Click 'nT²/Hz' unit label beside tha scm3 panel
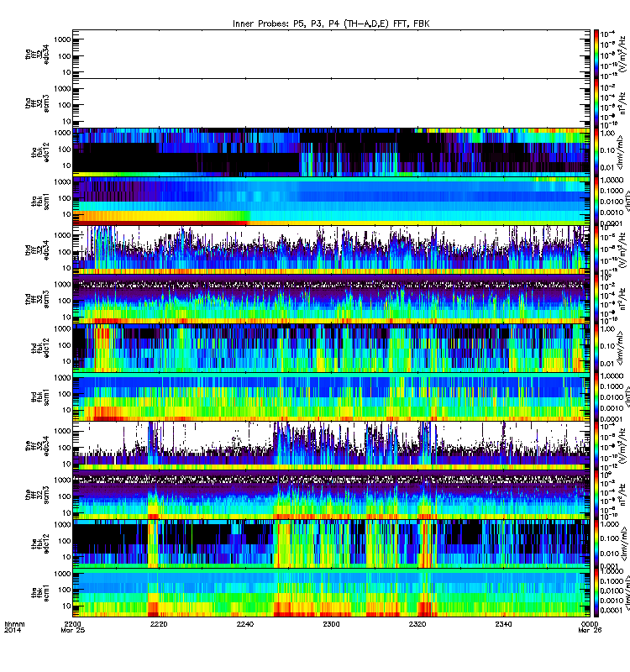630x672 pixels. click(x=623, y=103)
